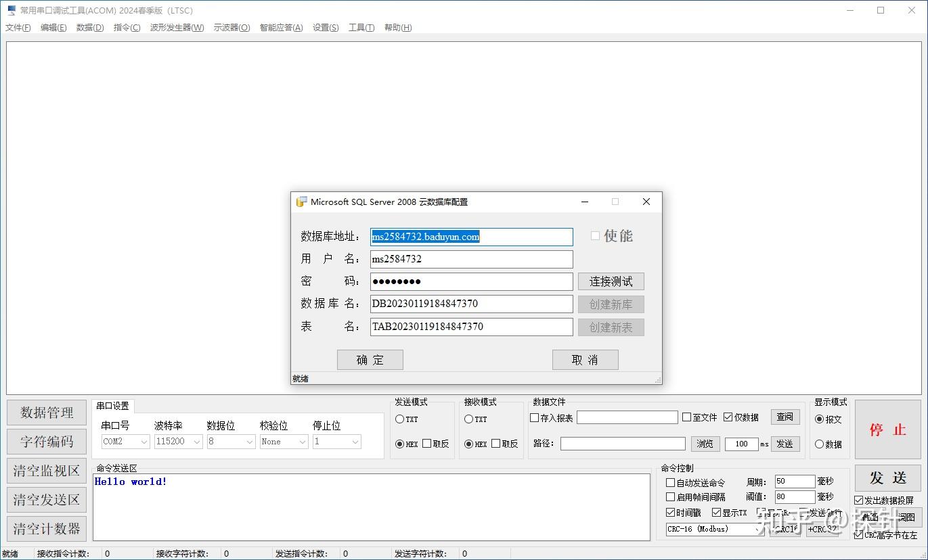Open the 指令(C) menu
The width and height of the screenshot is (928, 560).
pos(127,28)
